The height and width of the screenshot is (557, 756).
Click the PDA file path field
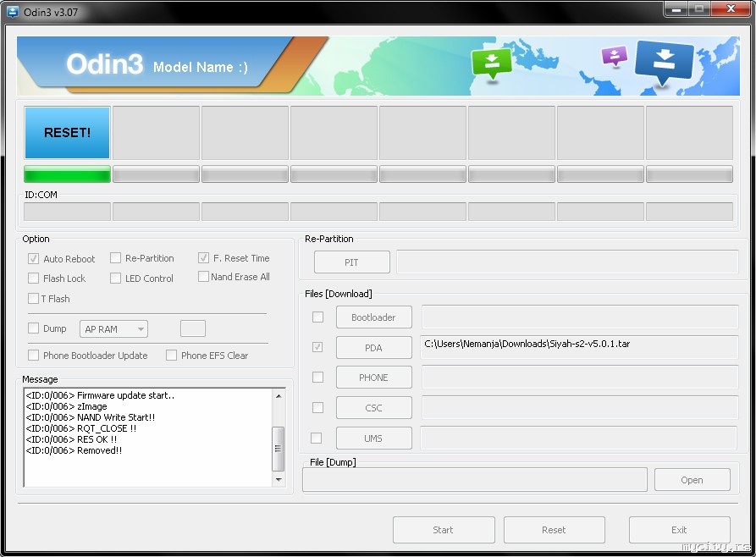579,347
